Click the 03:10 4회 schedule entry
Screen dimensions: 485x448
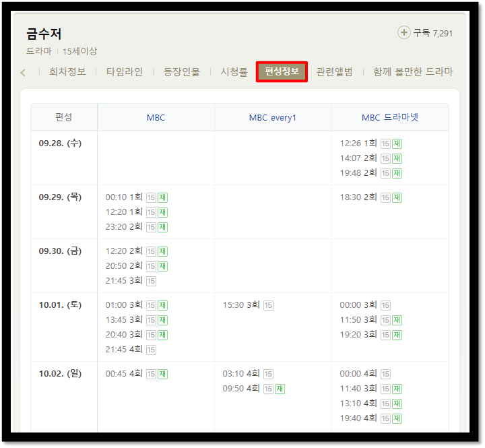tap(241, 373)
